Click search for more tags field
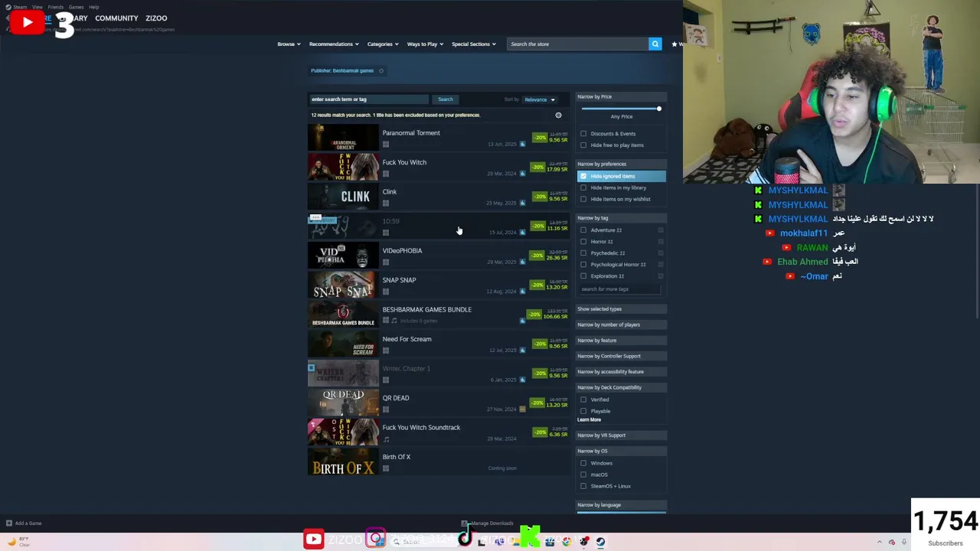Screen dimensions: 980x551 tap(619, 289)
